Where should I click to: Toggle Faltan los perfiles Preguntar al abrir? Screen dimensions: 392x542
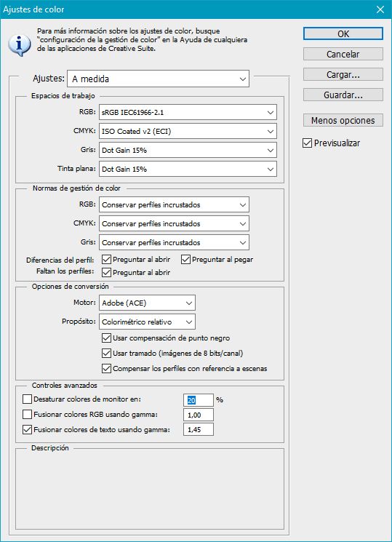(106, 272)
